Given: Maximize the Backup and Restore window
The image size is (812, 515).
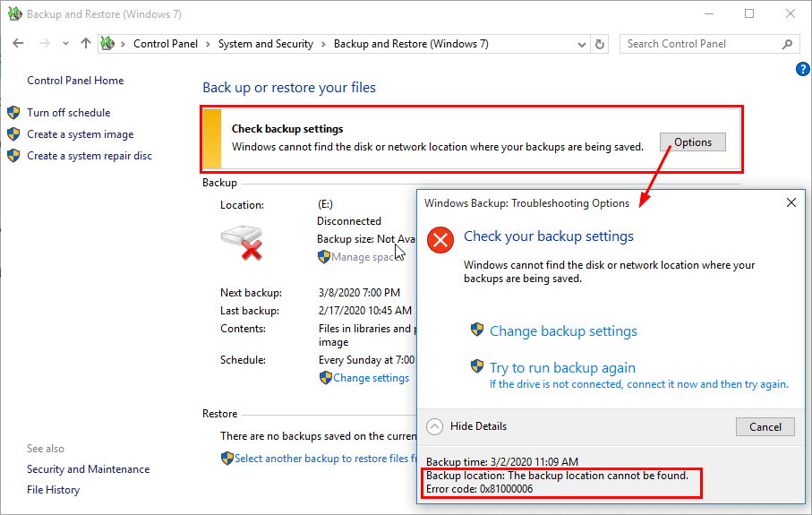Looking at the screenshot, I should click(x=749, y=14).
